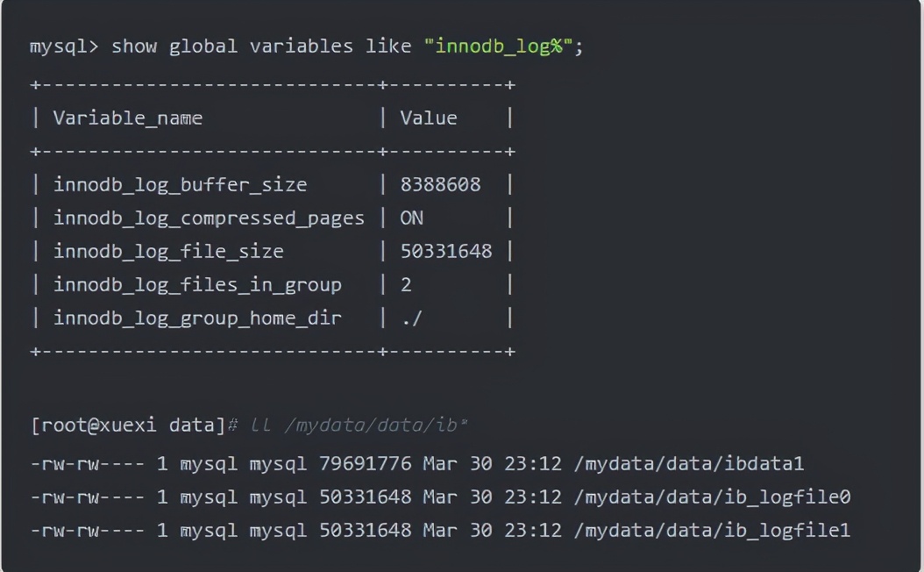Click the ll /mydata/data/ib* command

pyautogui.click(x=359, y=425)
